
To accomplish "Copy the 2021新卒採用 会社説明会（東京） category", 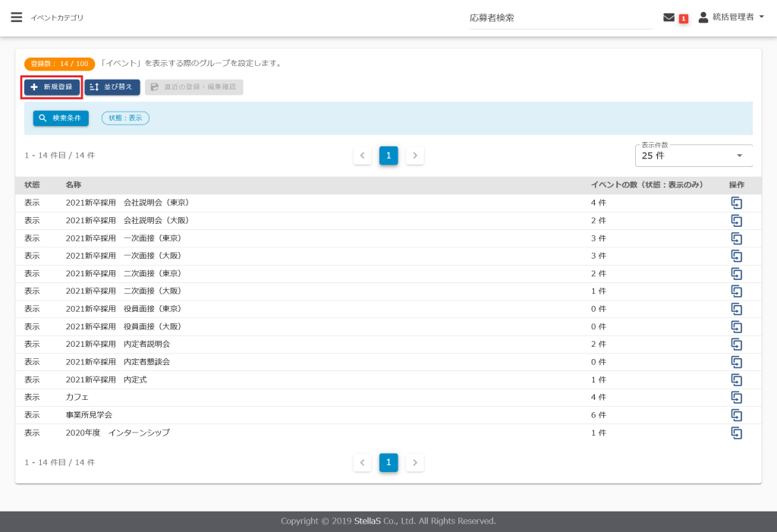I will 735,203.
